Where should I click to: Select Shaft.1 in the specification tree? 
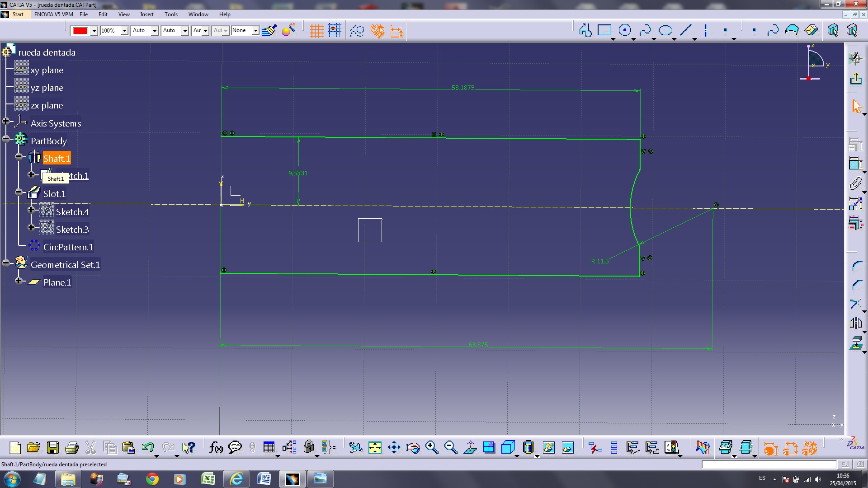click(x=57, y=159)
